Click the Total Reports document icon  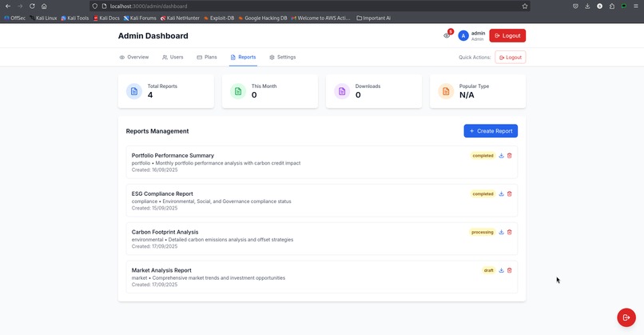134,91
